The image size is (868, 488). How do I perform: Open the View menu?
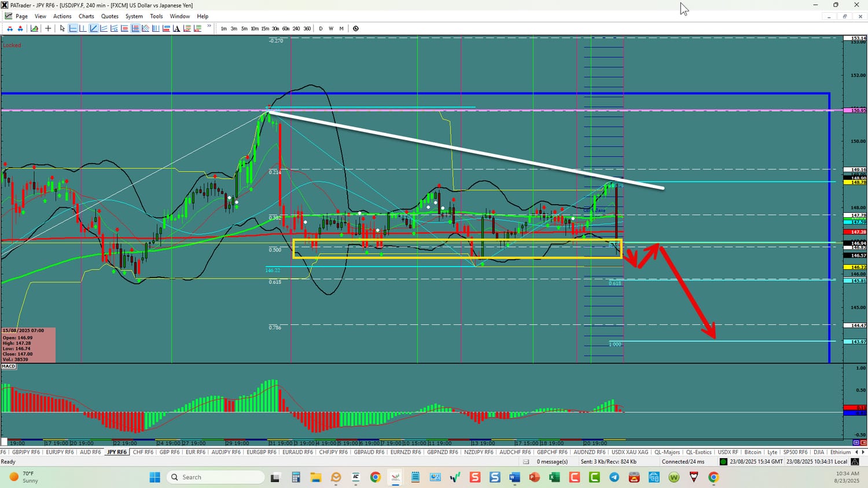41,16
